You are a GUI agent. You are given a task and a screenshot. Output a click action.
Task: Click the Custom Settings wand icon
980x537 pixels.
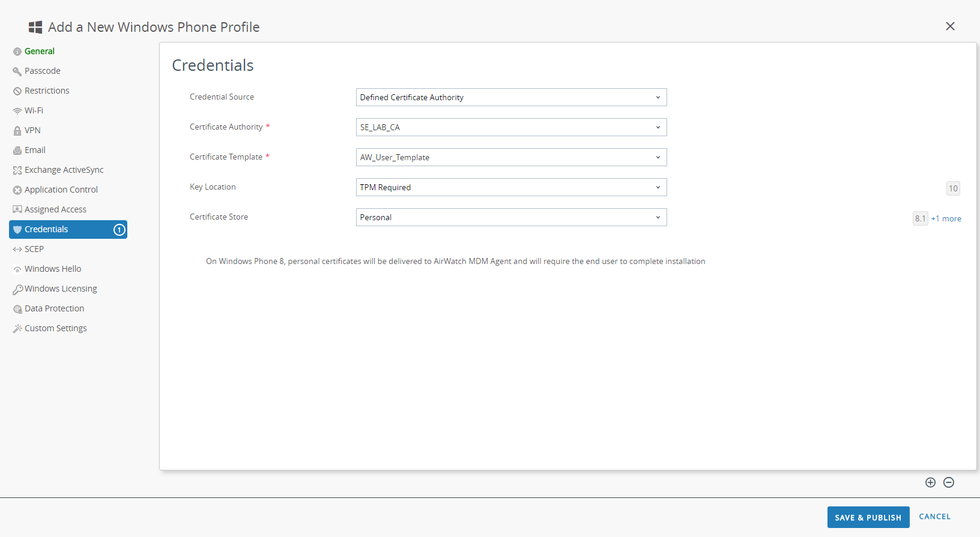[x=17, y=329]
